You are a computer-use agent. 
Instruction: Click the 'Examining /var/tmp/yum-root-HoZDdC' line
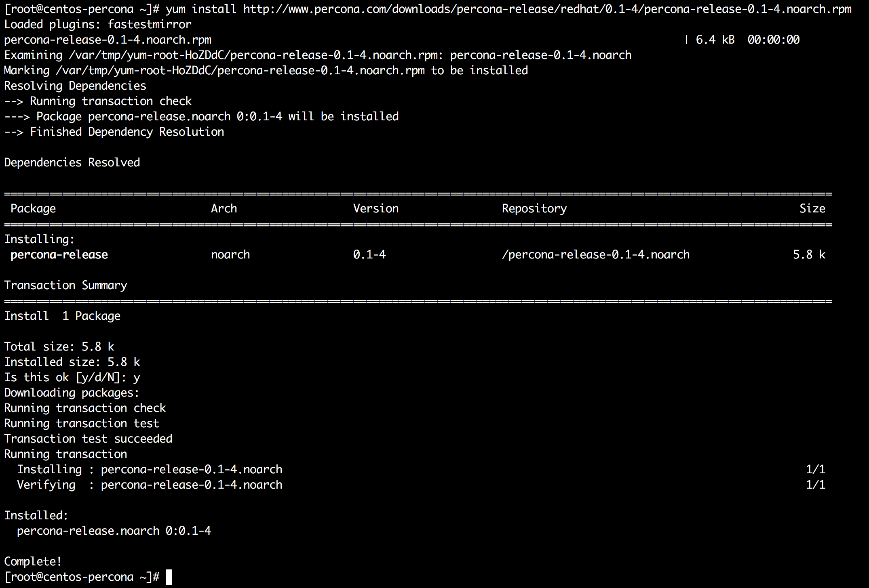point(318,55)
